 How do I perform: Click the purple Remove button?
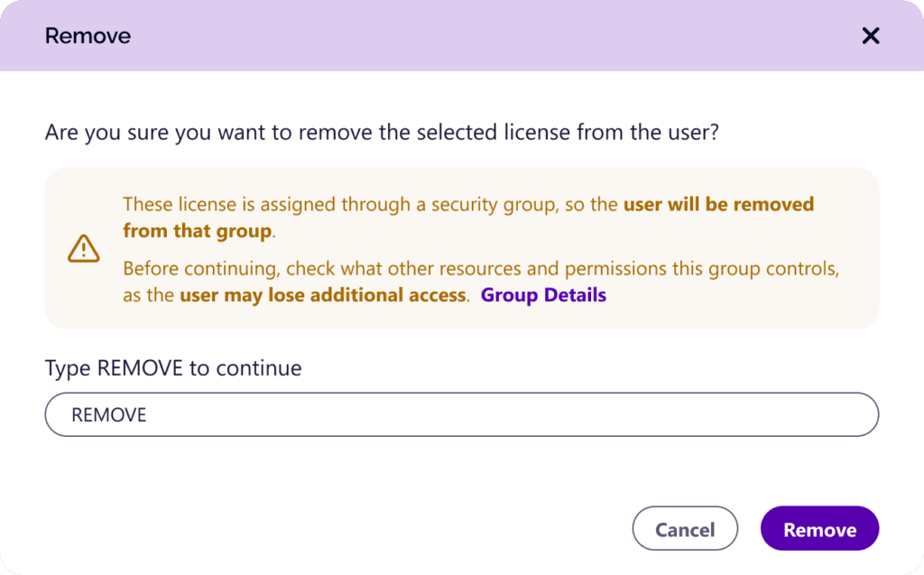(819, 528)
